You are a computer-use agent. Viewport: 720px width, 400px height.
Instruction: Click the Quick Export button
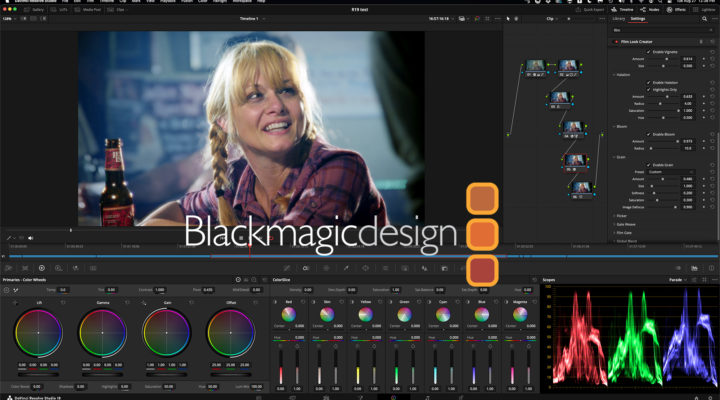pos(590,10)
